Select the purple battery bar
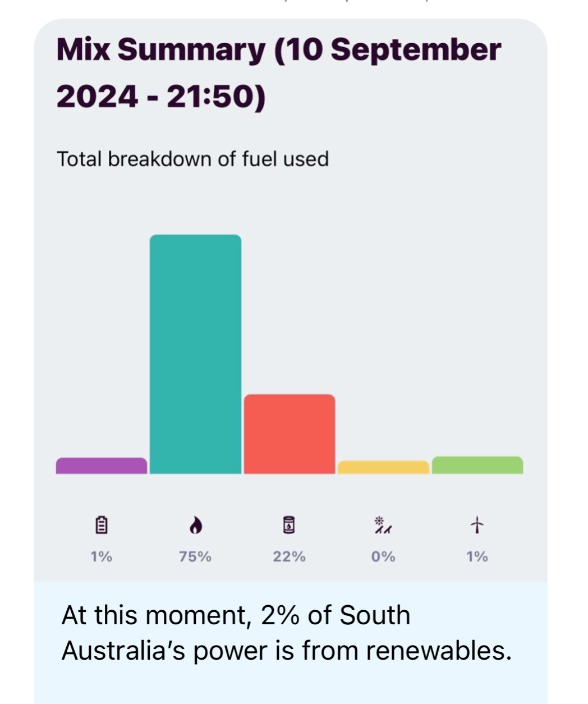Screen dimensions: 588x704 click(102, 465)
